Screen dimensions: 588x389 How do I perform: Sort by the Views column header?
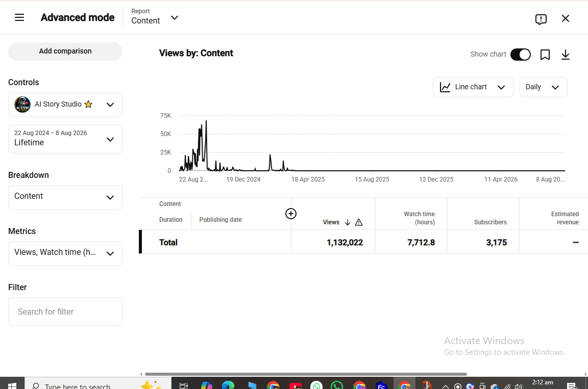click(331, 222)
